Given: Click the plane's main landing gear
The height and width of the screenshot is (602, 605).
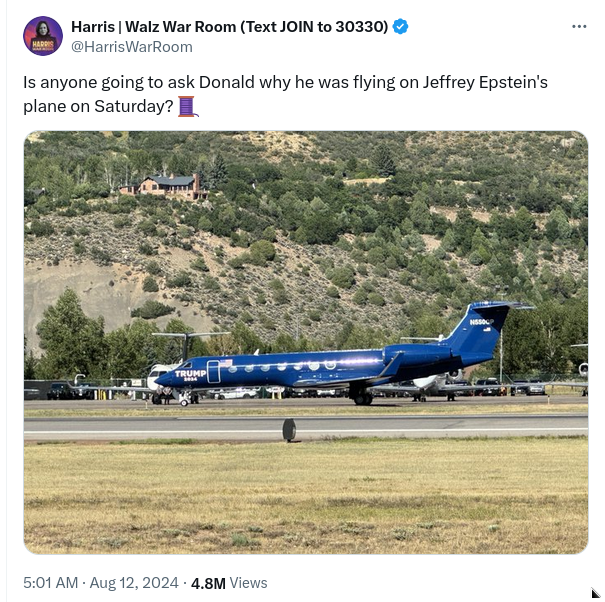Looking at the screenshot, I should coord(361,397).
